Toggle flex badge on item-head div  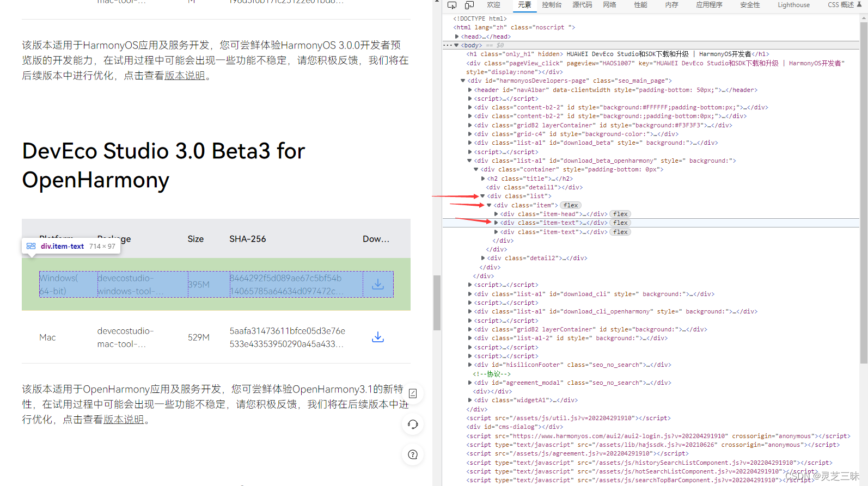pos(620,214)
